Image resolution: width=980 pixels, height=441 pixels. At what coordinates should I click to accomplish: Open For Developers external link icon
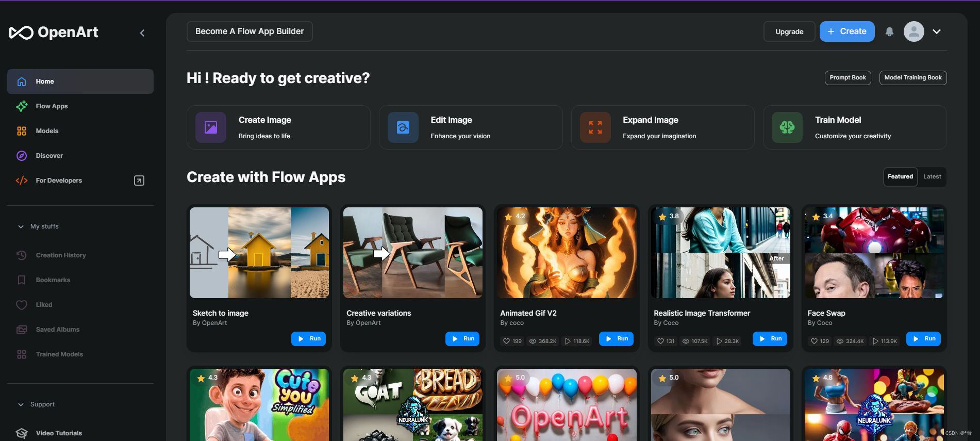coord(139,181)
